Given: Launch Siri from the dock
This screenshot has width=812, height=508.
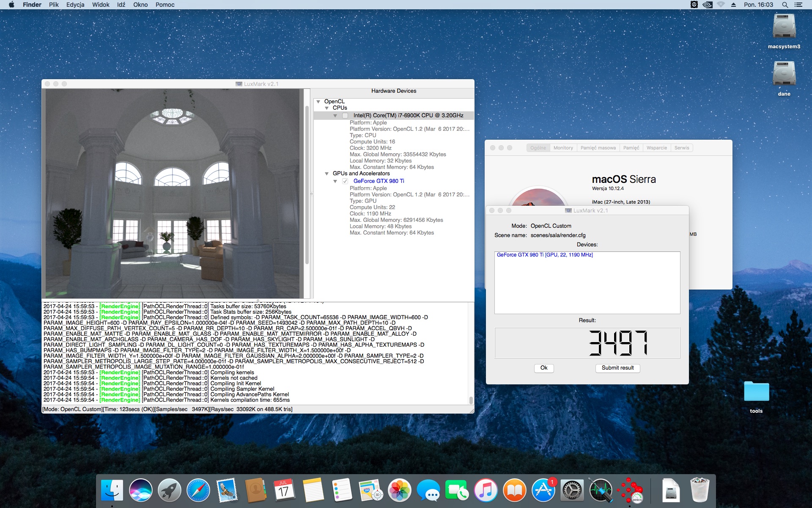Looking at the screenshot, I should pyautogui.click(x=140, y=490).
